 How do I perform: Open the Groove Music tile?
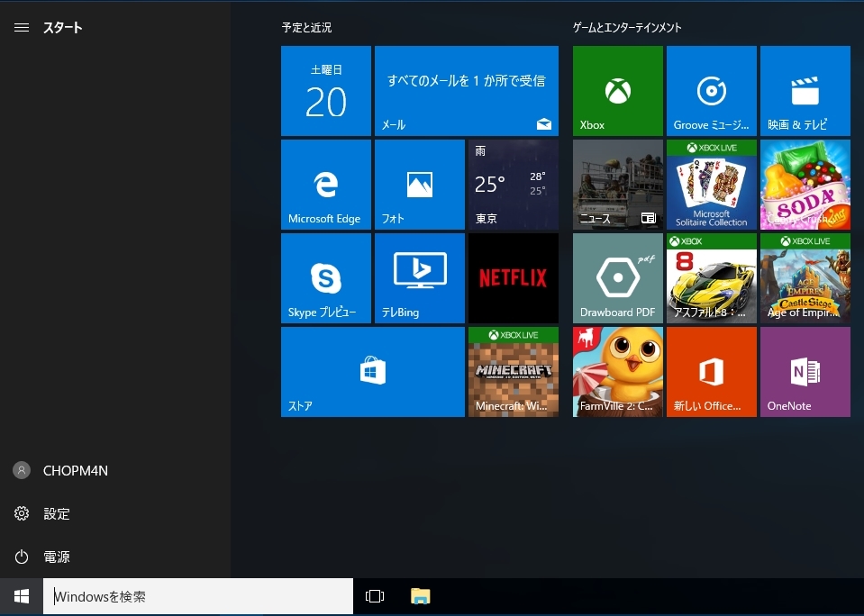(x=712, y=91)
